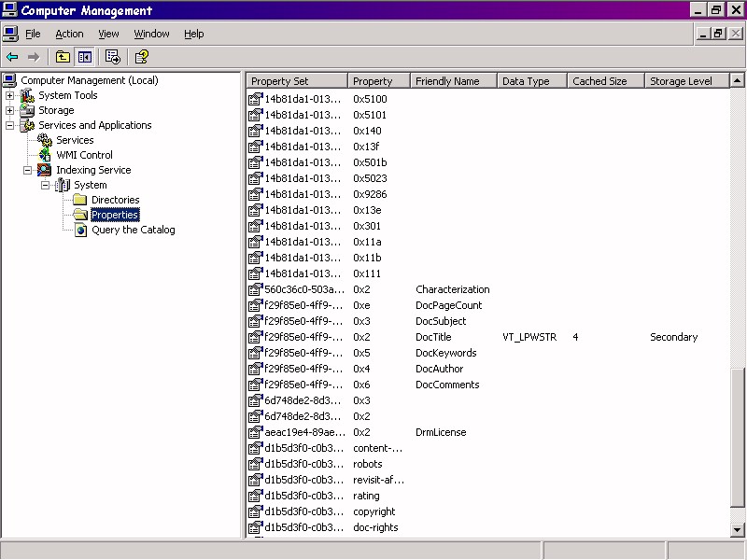The height and width of the screenshot is (560, 747).
Task: Click the icon of the robots property row
Action: (x=256, y=464)
